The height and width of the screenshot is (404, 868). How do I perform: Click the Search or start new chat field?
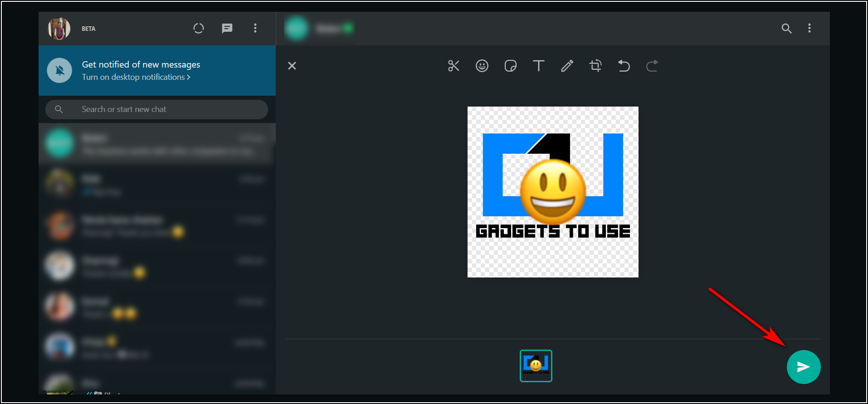click(x=156, y=109)
